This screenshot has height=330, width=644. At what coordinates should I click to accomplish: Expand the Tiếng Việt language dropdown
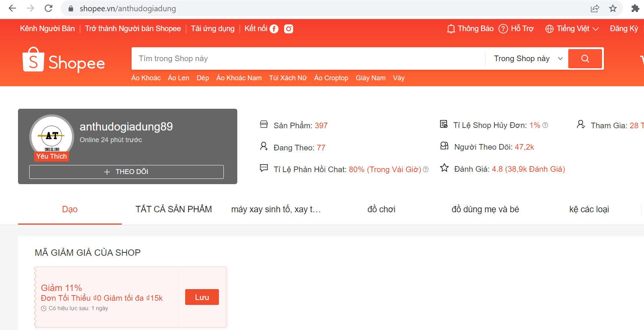(572, 29)
